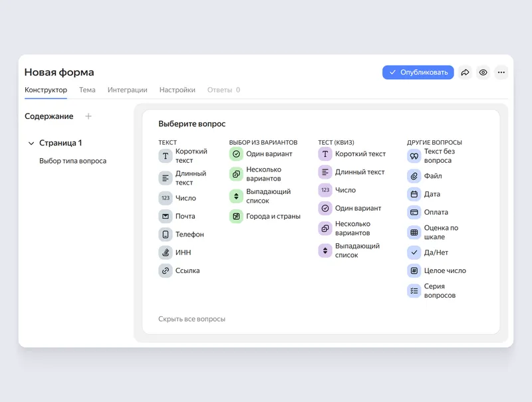Switch to the Тема tab
The image size is (532, 402).
[87, 90]
